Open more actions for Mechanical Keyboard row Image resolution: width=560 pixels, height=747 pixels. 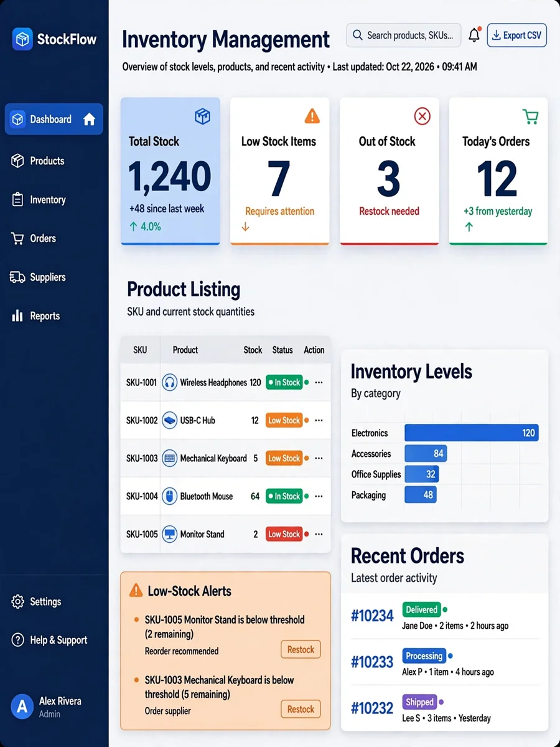tap(319, 458)
